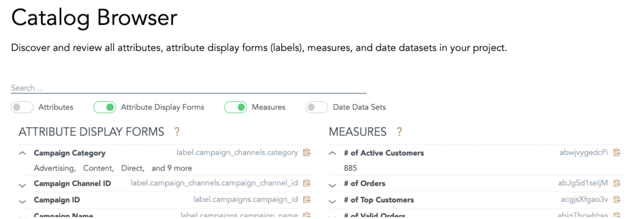Screen dimensions: 644x219
Task: Expand the # of Orders measure
Action: pos(332,185)
